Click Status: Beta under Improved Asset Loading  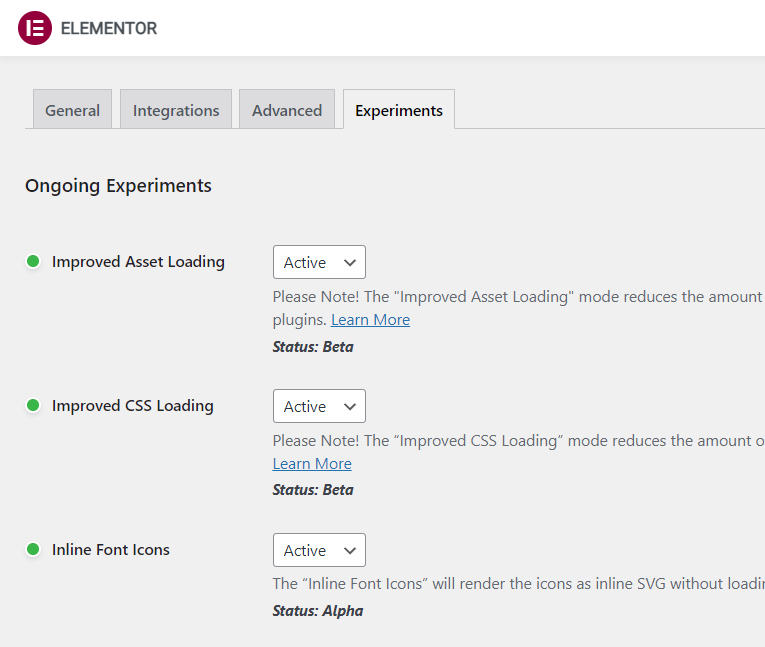pyautogui.click(x=313, y=347)
